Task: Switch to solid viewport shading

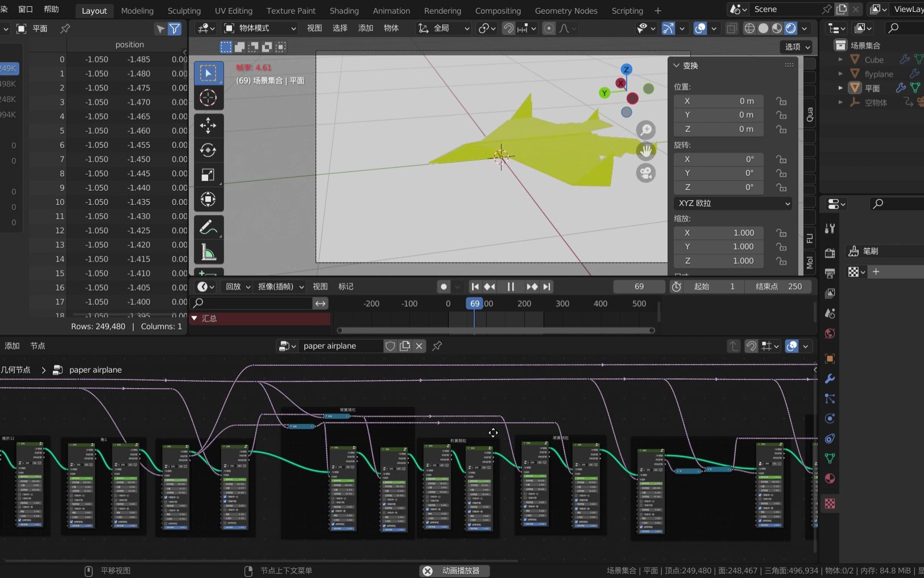Action: [763, 28]
